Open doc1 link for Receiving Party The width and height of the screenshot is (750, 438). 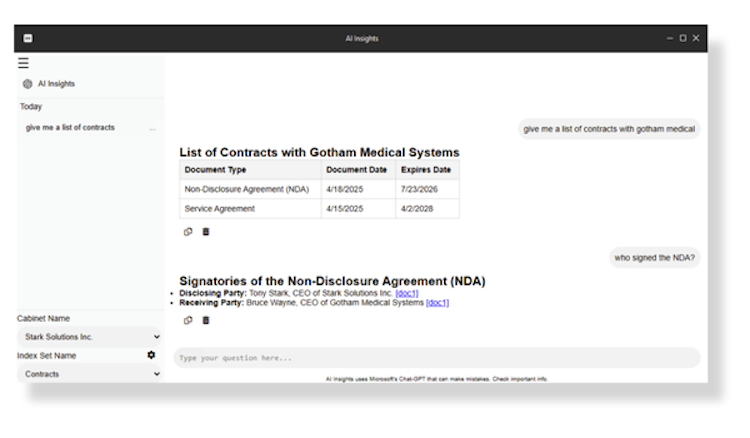tap(437, 303)
